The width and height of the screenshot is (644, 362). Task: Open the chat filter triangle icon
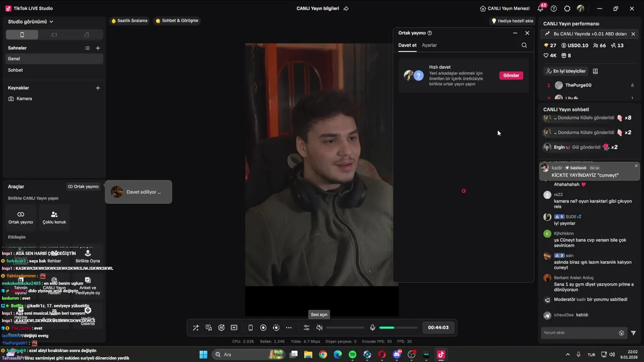tap(633, 333)
